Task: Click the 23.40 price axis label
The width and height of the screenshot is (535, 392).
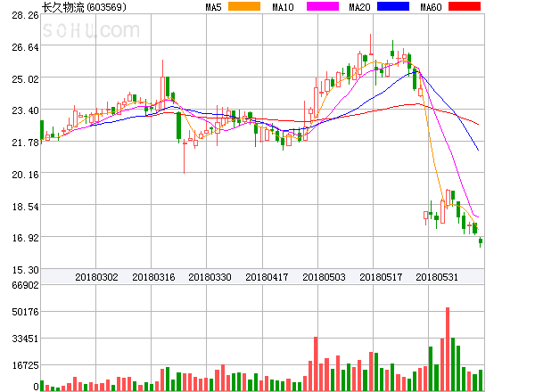Action: 25,110
